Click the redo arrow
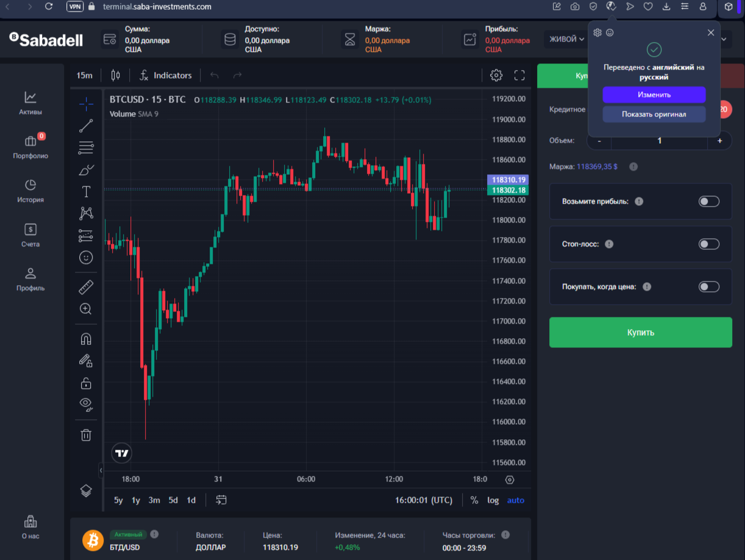 238,75
